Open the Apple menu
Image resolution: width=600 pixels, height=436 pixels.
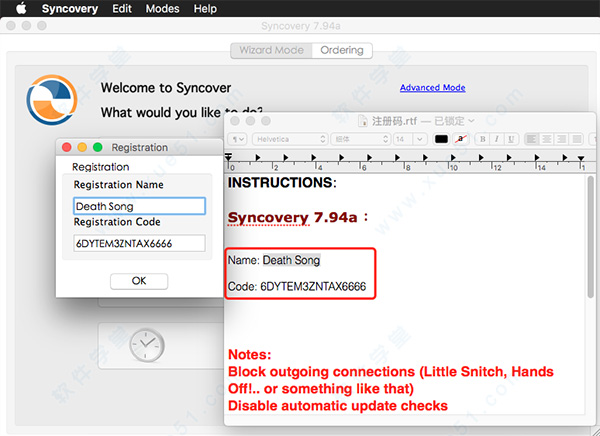coord(20,9)
